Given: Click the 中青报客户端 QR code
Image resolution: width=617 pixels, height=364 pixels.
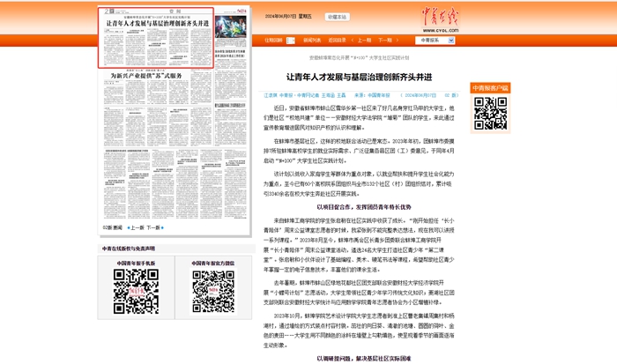Looking at the screenshot, I should [x=491, y=114].
